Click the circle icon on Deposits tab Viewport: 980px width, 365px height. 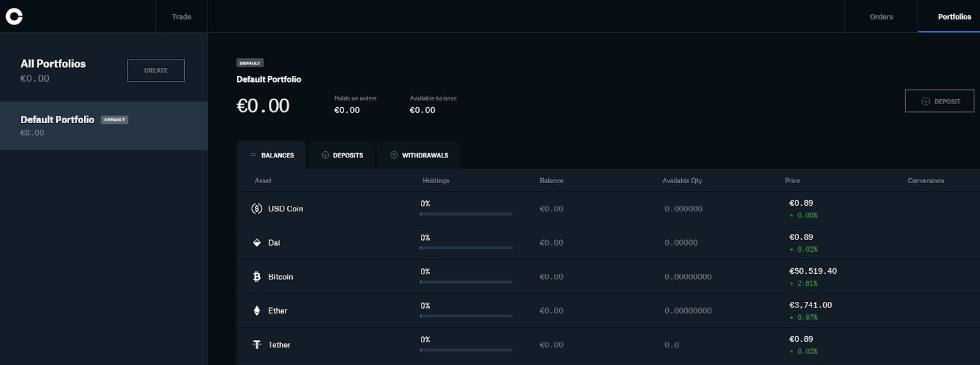(325, 156)
